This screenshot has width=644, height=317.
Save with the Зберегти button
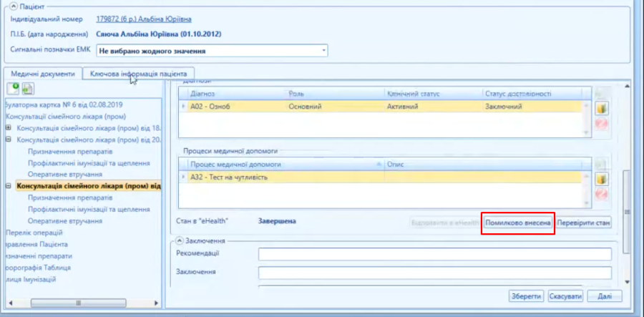(x=527, y=296)
